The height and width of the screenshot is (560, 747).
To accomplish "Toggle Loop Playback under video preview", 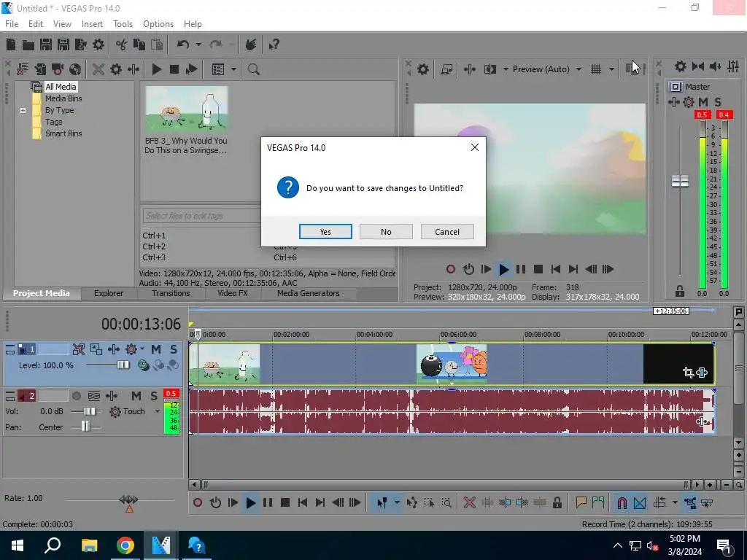I will 468,270.
